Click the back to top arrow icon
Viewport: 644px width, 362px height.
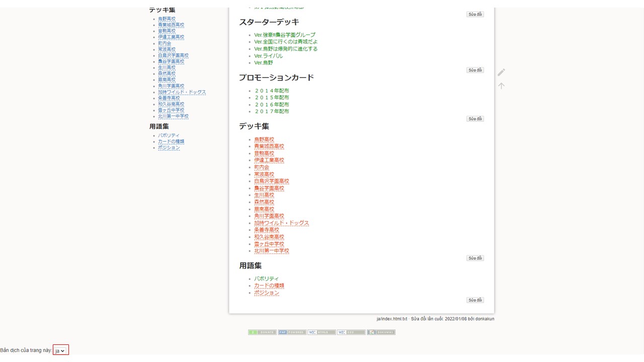501,86
